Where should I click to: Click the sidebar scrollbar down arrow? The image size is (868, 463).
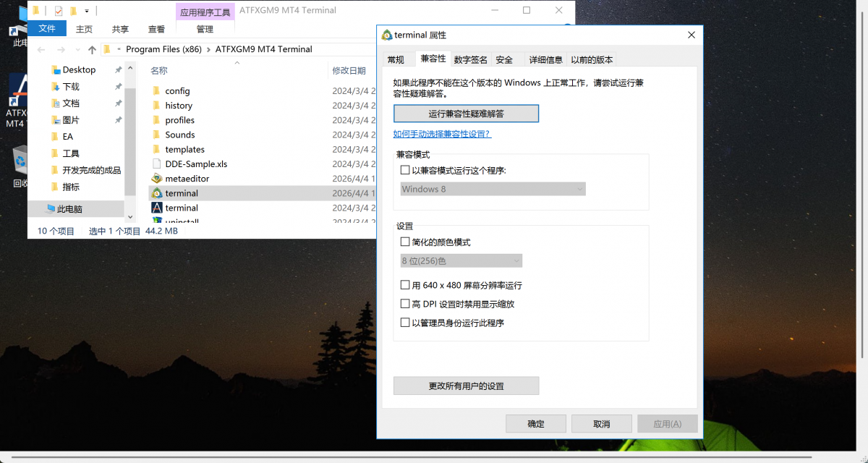coord(130,216)
